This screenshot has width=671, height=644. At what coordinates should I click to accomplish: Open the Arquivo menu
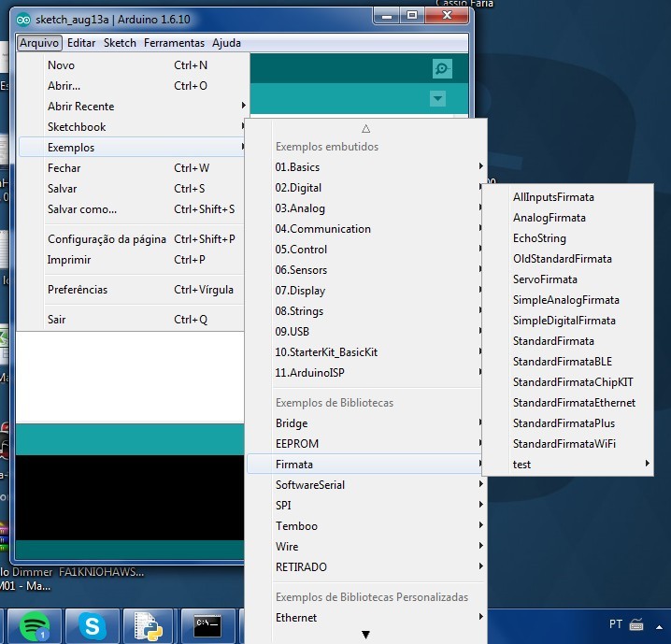pos(39,43)
